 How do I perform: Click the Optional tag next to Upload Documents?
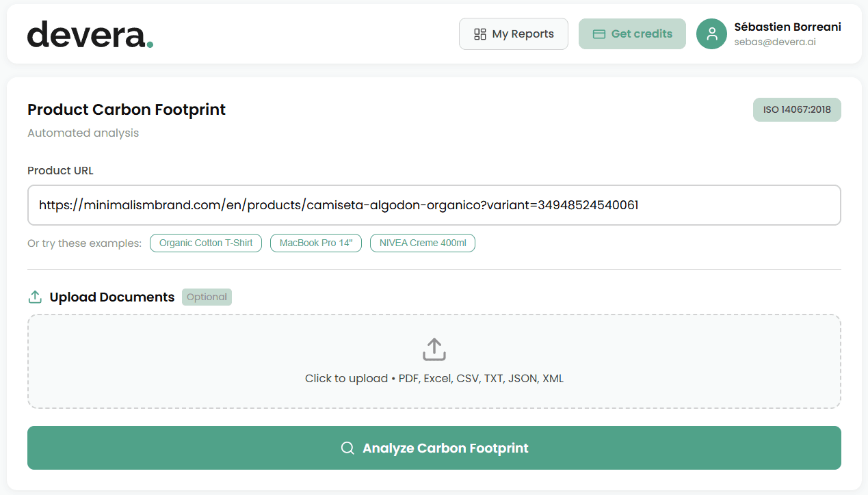pos(207,297)
